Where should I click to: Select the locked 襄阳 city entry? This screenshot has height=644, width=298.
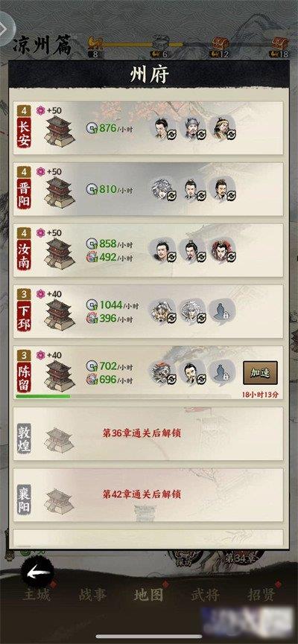[148, 495]
